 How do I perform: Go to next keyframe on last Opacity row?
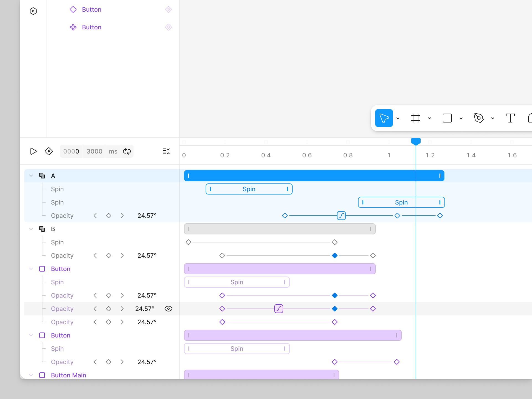click(122, 362)
